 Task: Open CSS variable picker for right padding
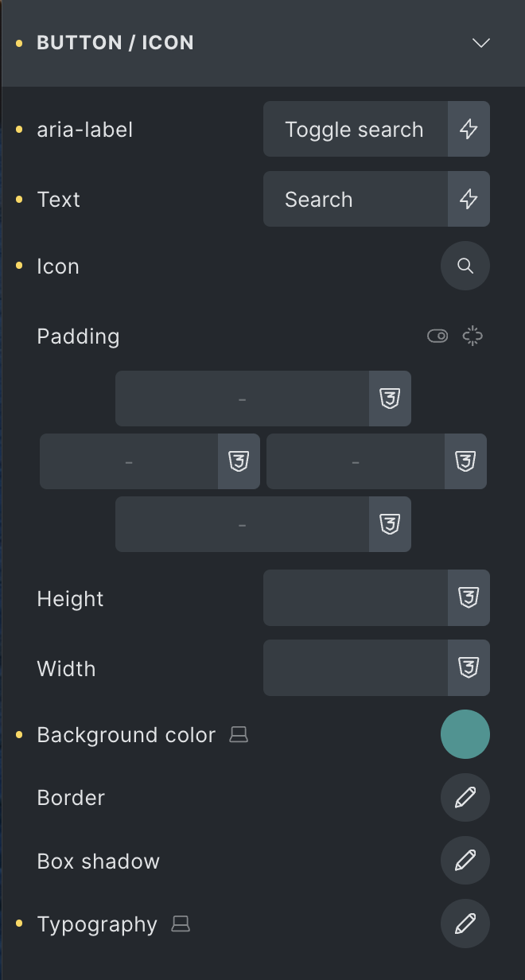click(465, 461)
